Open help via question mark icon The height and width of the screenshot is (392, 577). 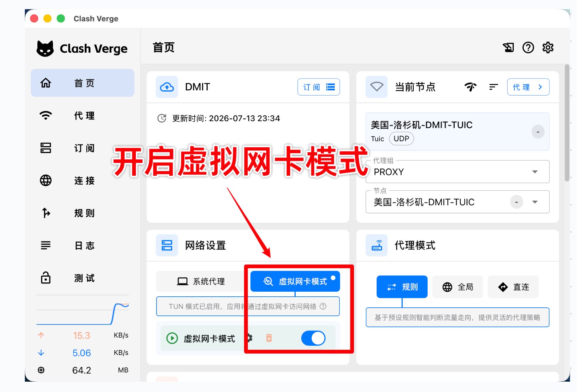coord(528,47)
